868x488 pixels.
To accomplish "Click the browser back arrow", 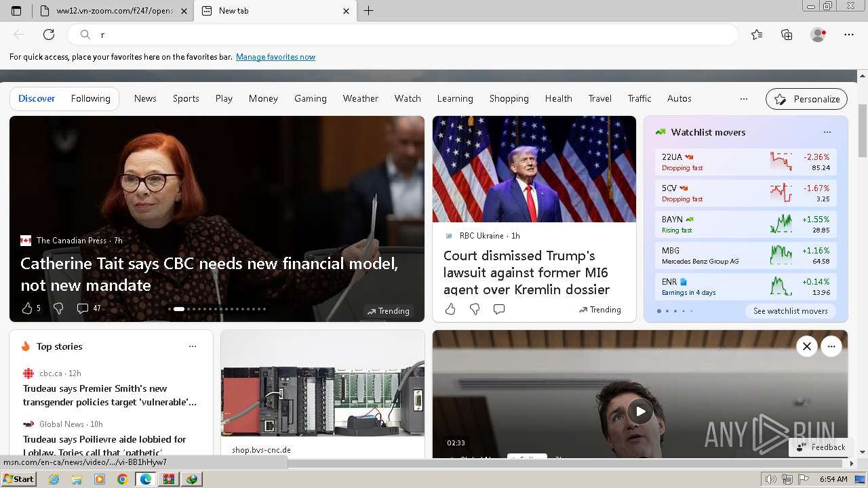I will [x=19, y=35].
